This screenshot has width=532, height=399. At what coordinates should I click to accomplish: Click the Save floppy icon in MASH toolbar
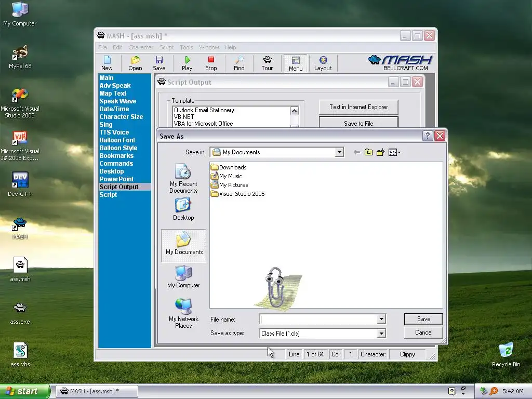point(159,63)
